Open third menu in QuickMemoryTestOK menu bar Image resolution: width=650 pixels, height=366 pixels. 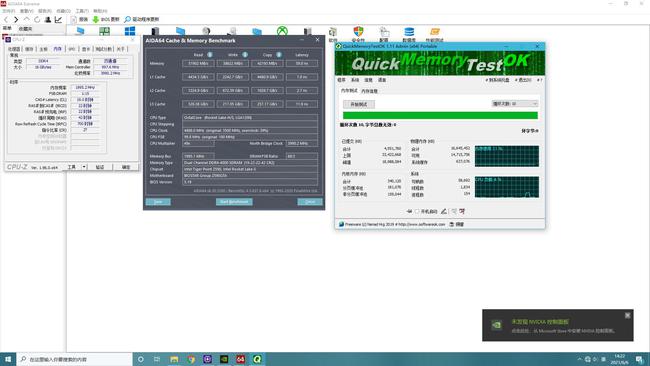[369, 80]
